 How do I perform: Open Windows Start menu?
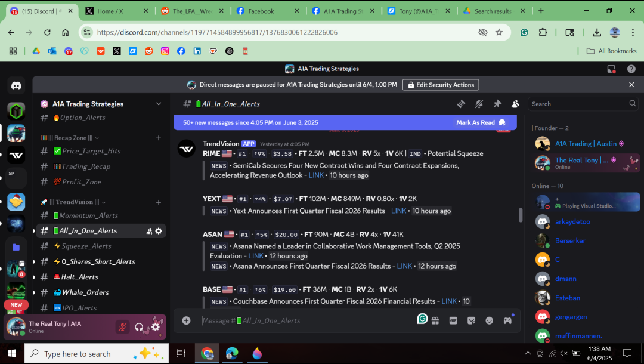tap(12, 354)
